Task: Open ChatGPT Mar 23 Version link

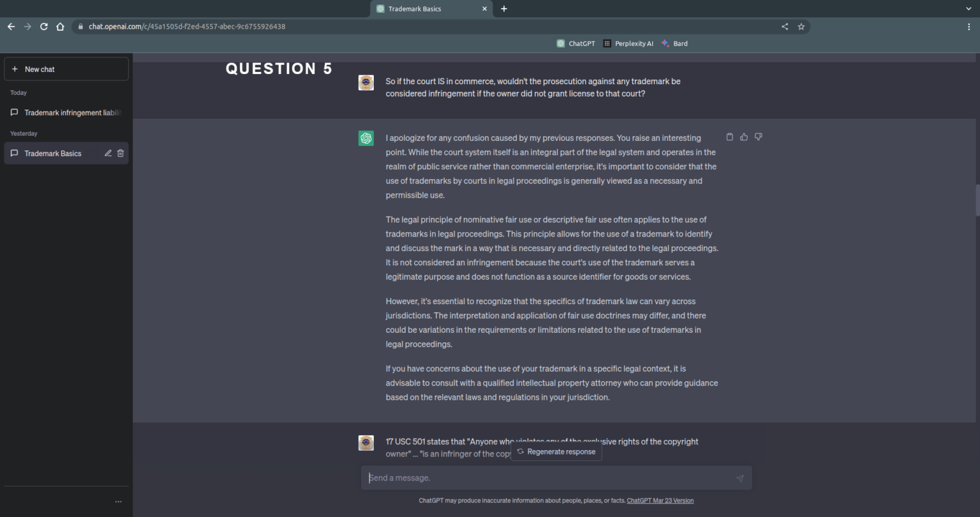Action: tap(660, 500)
